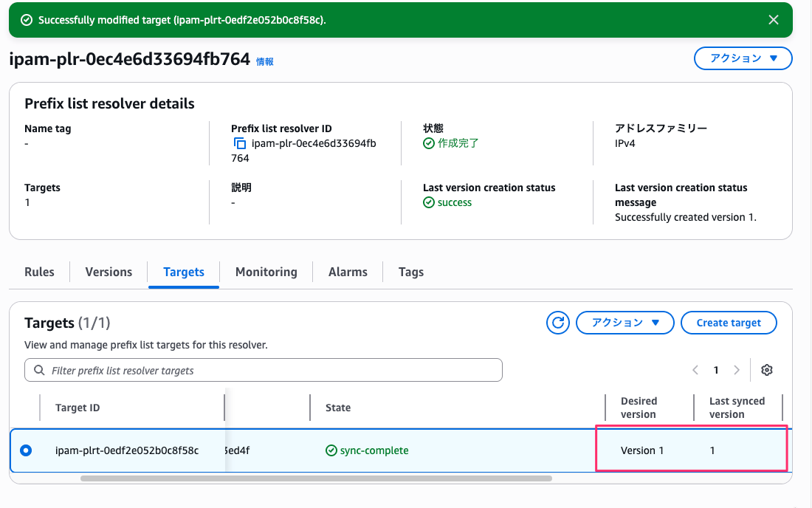Image resolution: width=812 pixels, height=508 pixels.
Task: Click the horizontal scrollbar under the table
Action: 316,478
